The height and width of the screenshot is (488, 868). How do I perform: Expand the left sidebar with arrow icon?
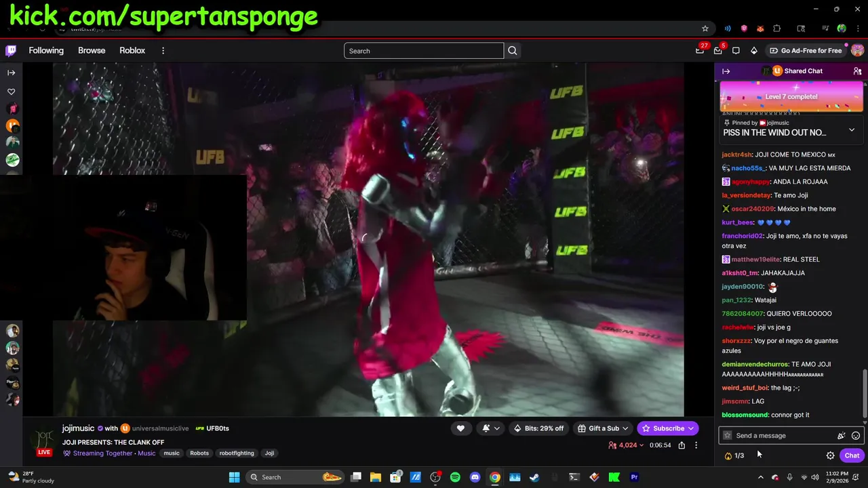tap(12, 73)
